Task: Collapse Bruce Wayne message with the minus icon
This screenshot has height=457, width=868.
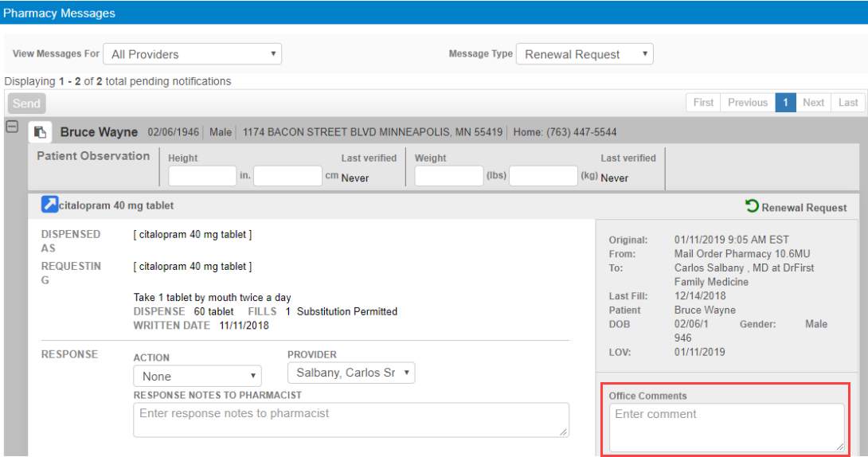Action: click(12, 127)
